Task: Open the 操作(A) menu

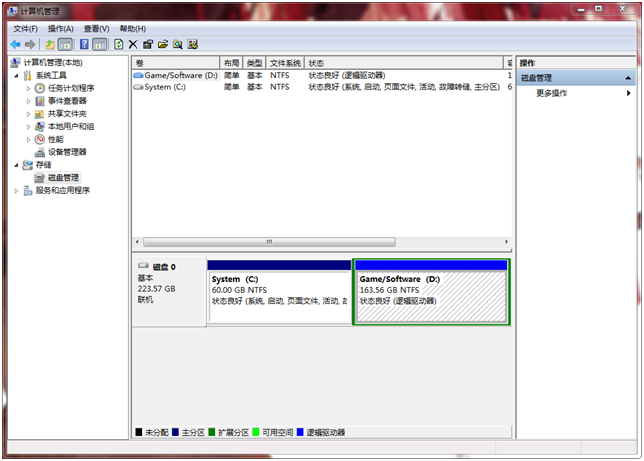Action: click(x=60, y=29)
